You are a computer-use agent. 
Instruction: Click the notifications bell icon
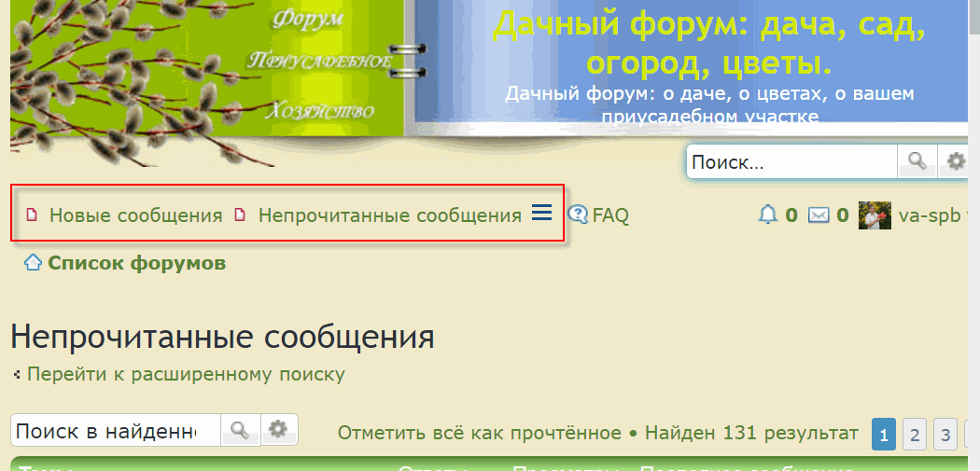[767, 215]
